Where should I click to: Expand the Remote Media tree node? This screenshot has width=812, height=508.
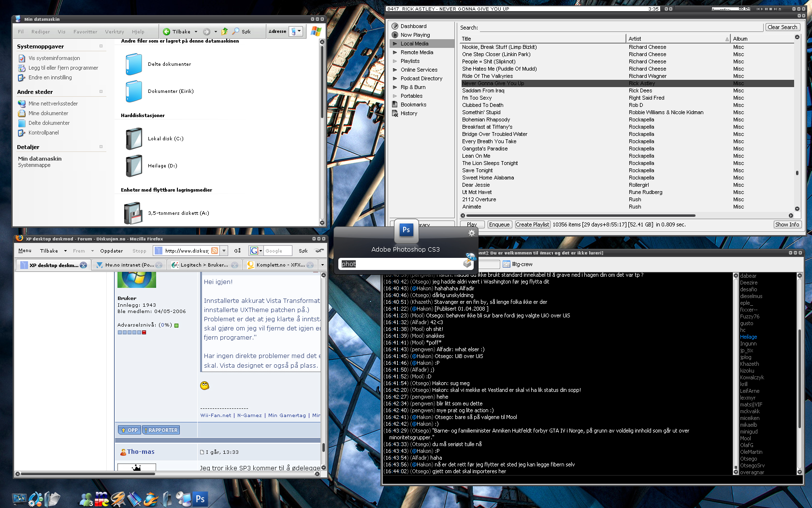395,52
